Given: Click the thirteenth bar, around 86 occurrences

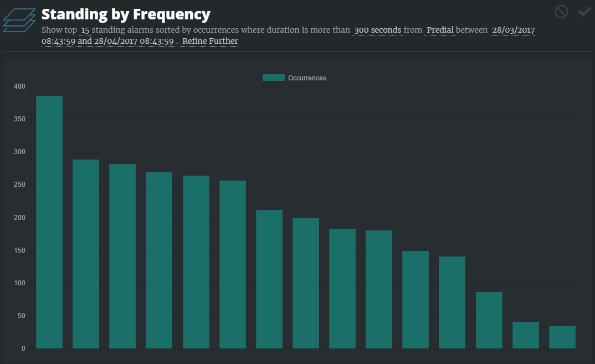Looking at the screenshot, I should [x=489, y=320].
